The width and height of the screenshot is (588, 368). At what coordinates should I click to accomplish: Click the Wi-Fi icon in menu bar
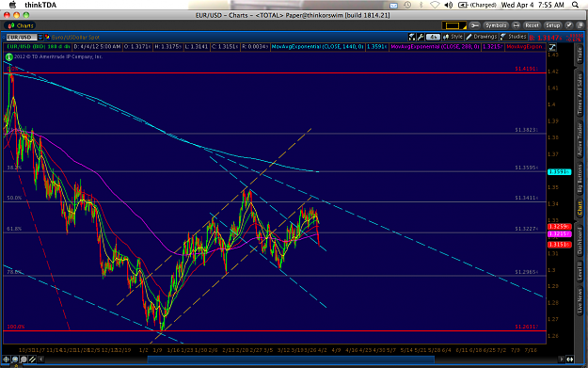[x=435, y=5]
